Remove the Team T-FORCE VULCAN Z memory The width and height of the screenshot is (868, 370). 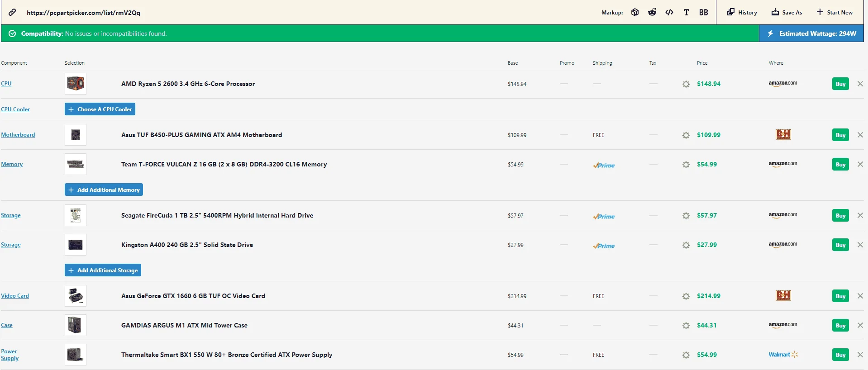(860, 164)
